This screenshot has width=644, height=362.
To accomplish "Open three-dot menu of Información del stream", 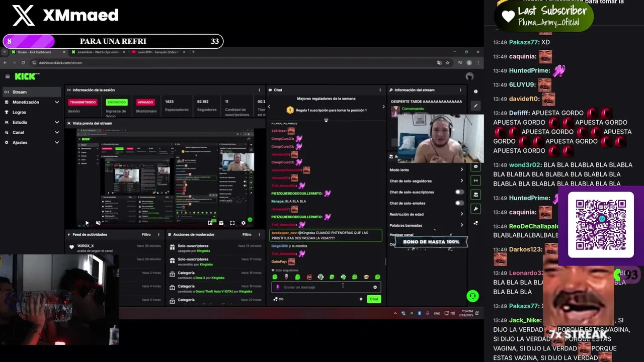I will [460, 90].
